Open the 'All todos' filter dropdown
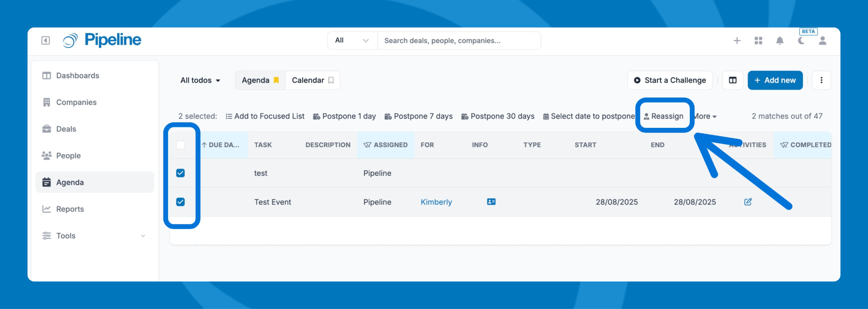The image size is (868, 309). pos(200,80)
